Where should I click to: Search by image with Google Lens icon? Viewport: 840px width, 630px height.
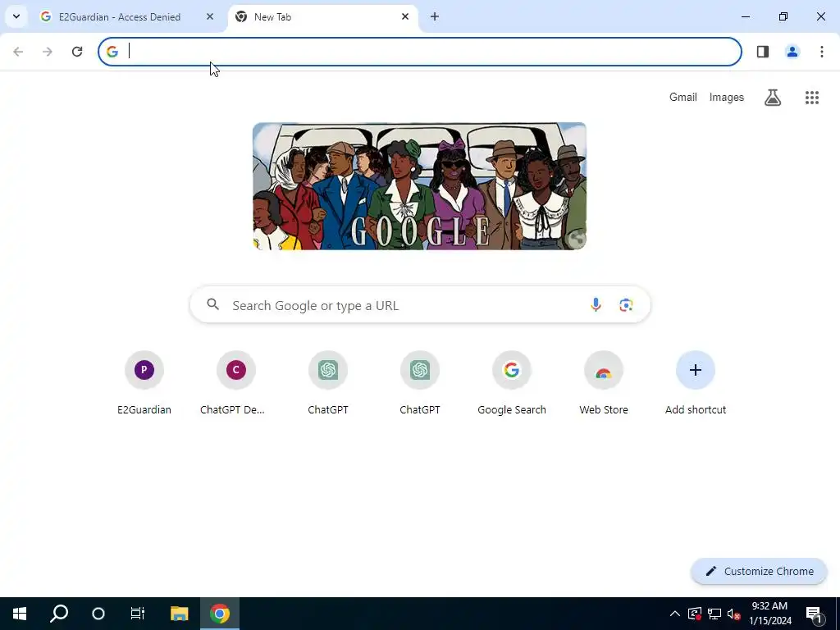click(626, 305)
